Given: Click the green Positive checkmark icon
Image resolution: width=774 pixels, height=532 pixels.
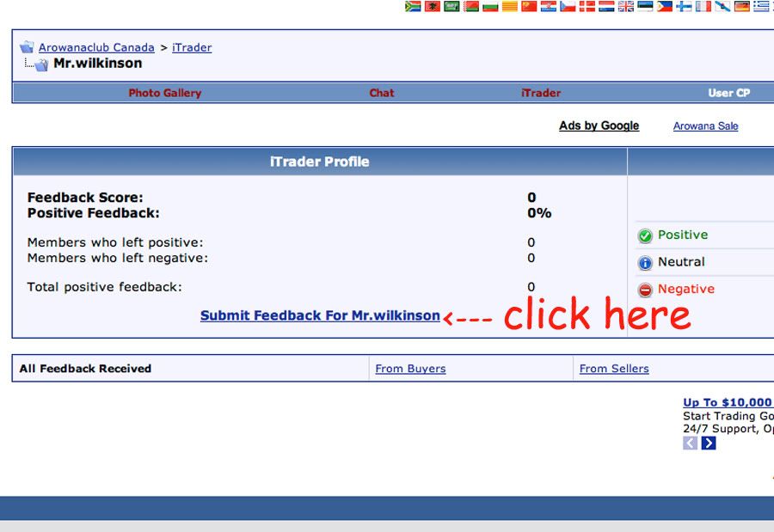Looking at the screenshot, I should (645, 235).
